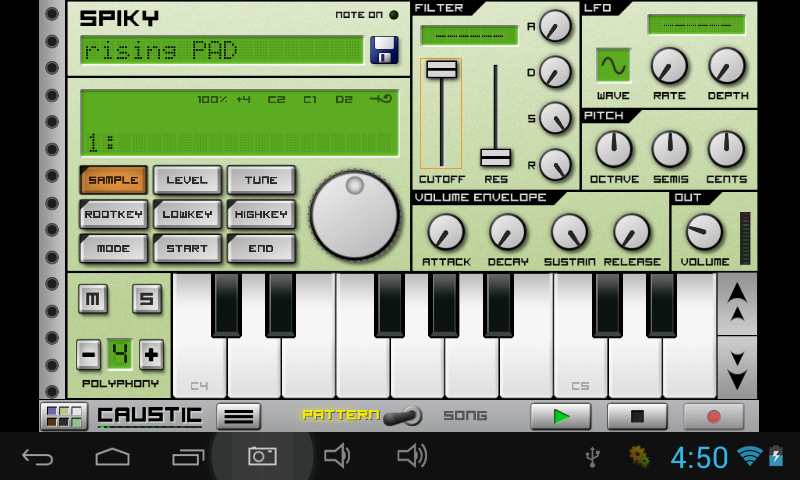Start recording with the red record button
The height and width of the screenshot is (480, 800).
tap(714, 416)
